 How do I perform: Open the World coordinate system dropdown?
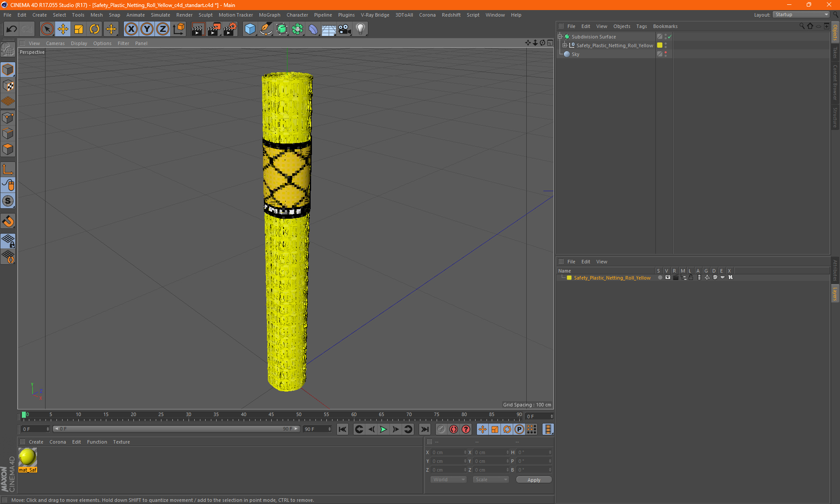coord(448,479)
